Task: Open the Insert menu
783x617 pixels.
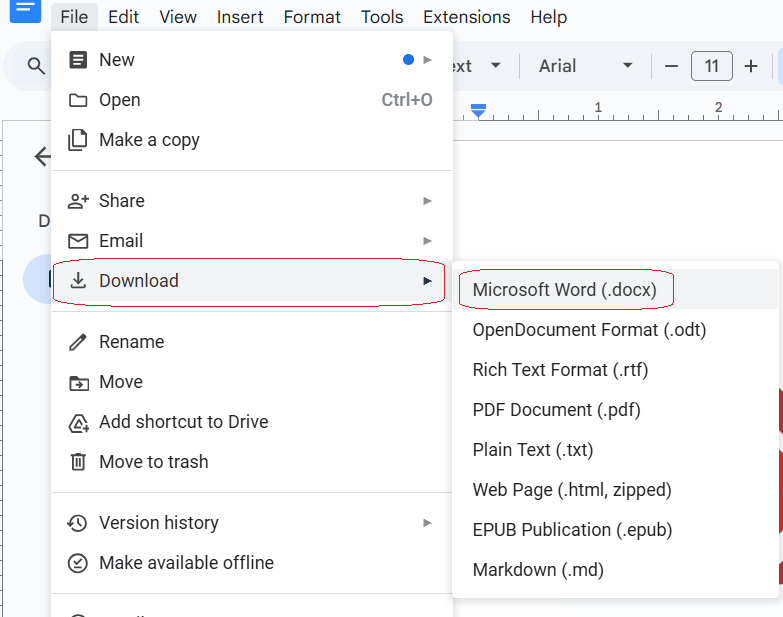Action: (x=240, y=17)
